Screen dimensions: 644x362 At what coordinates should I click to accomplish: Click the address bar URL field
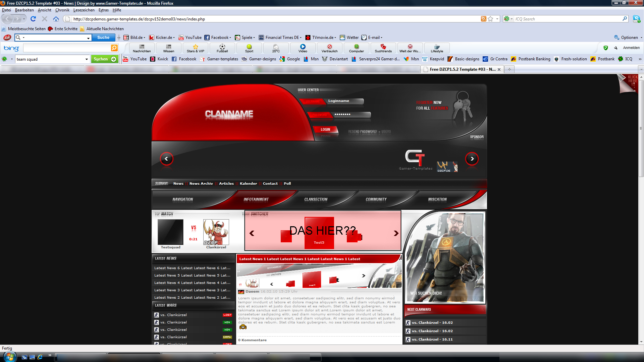click(275, 19)
